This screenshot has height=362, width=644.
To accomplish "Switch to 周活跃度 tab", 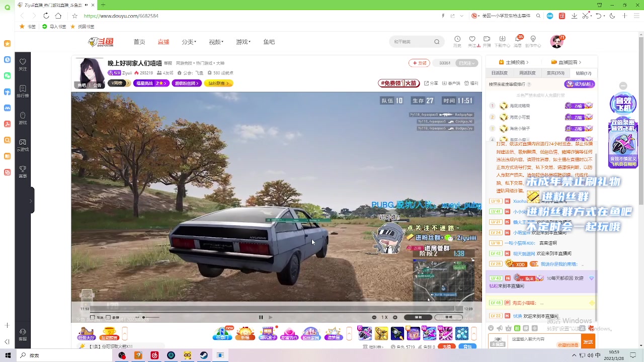I will tap(527, 73).
